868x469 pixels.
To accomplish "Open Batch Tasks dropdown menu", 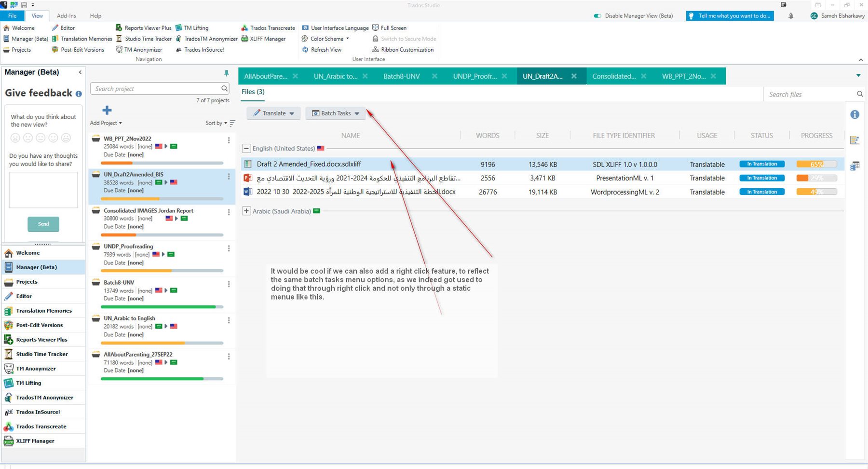I will tap(336, 113).
